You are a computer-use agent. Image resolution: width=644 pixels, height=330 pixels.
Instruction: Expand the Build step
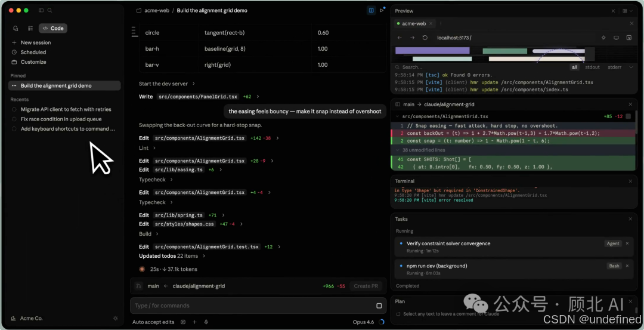click(148, 234)
